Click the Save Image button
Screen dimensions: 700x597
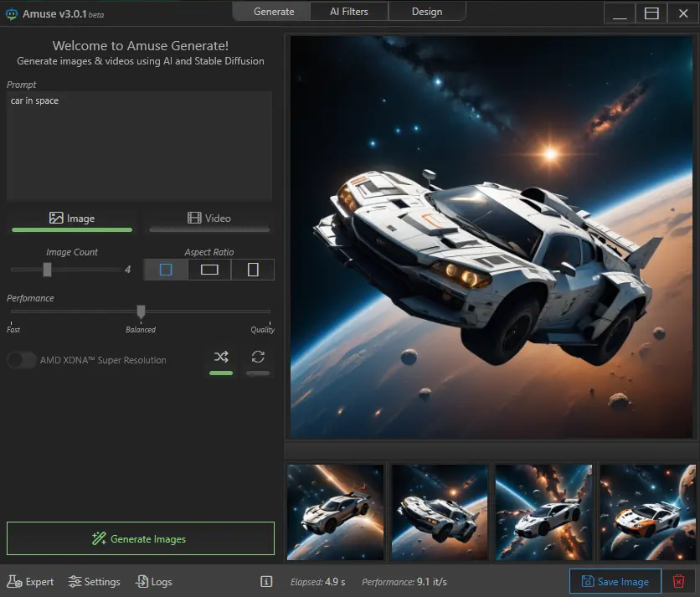point(615,581)
